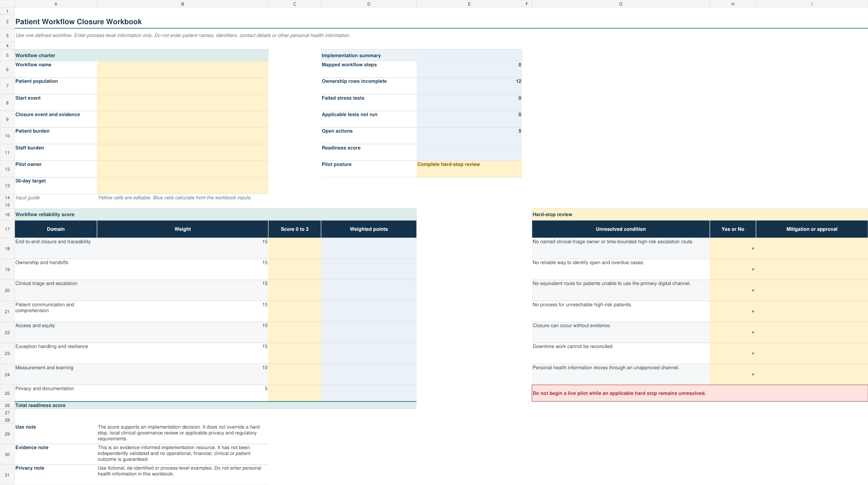Select column A header
Screen dimensions: 868x485
click(56, 4)
